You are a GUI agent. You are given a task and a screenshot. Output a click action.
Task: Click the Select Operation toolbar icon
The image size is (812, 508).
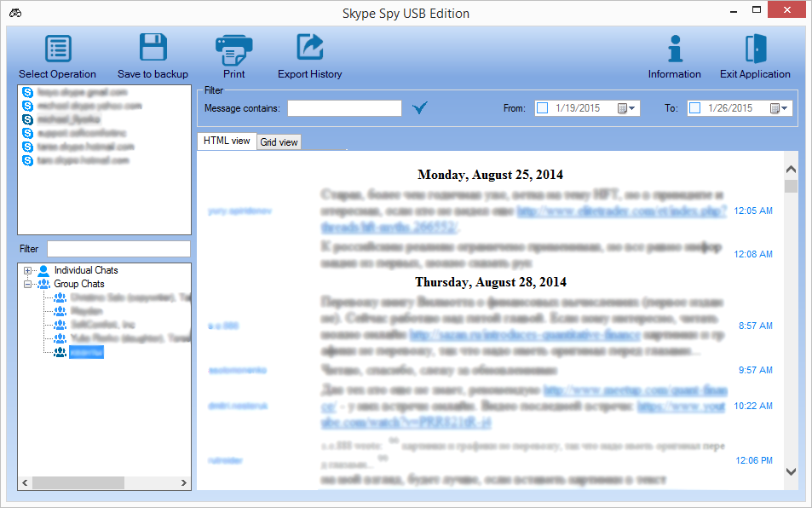pyautogui.click(x=57, y=48)
